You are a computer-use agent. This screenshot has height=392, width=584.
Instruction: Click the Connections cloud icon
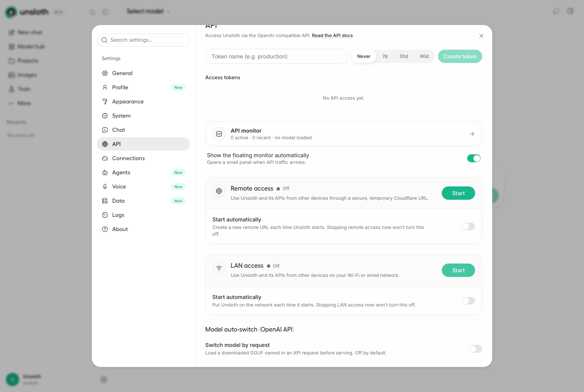[105, 158]
